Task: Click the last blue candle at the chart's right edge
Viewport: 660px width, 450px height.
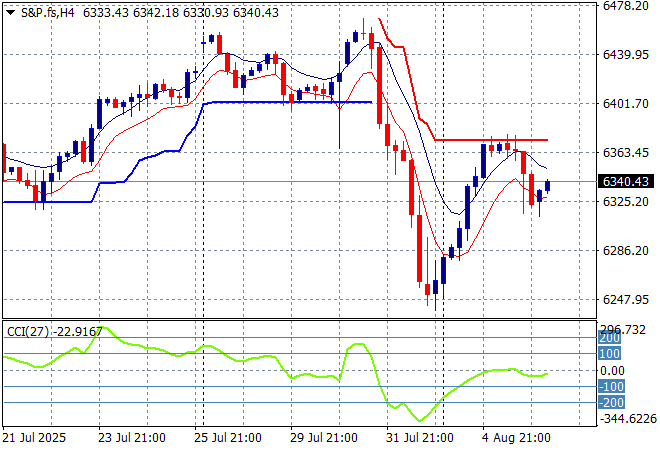Action: [548, 186]
